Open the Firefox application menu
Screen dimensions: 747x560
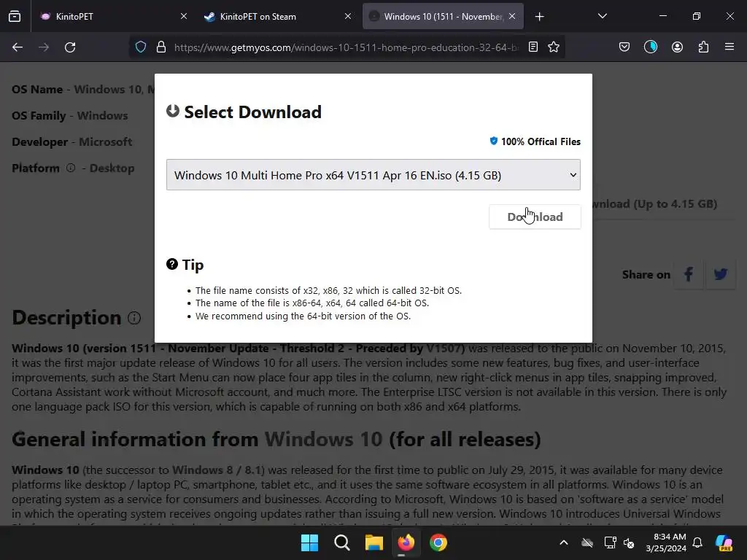point(729,47)
